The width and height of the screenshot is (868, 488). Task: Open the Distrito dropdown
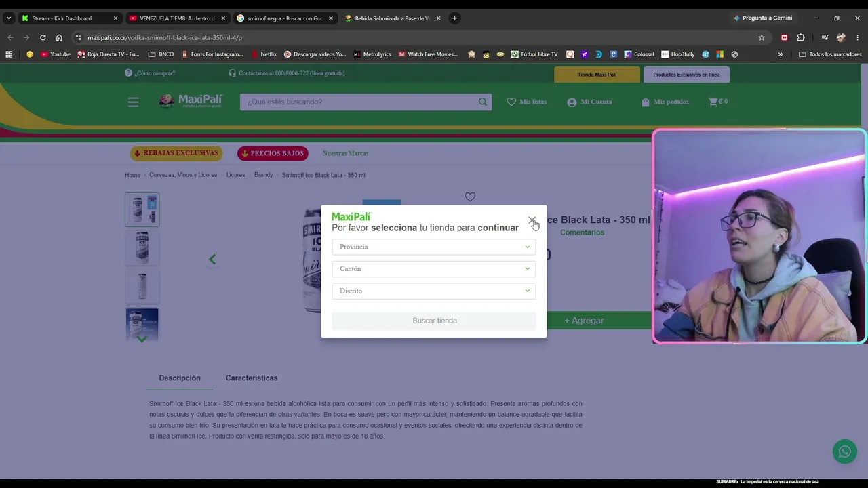pos(434,291)
